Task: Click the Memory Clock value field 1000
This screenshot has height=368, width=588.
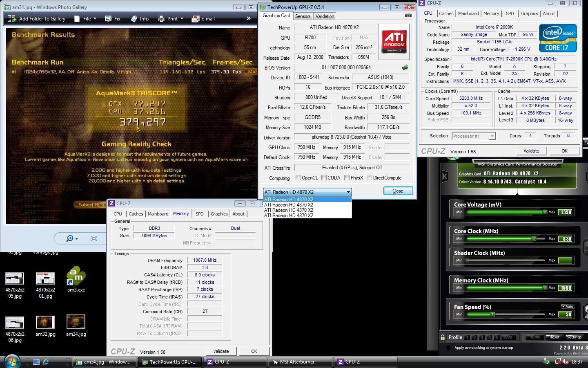Action: click(x=566, y=288)
